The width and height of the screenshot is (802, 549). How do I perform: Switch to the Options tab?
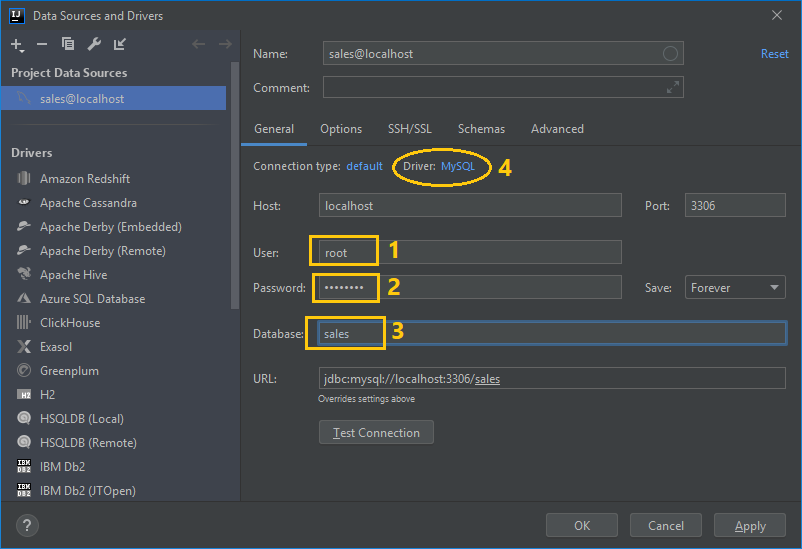(341, 129)
